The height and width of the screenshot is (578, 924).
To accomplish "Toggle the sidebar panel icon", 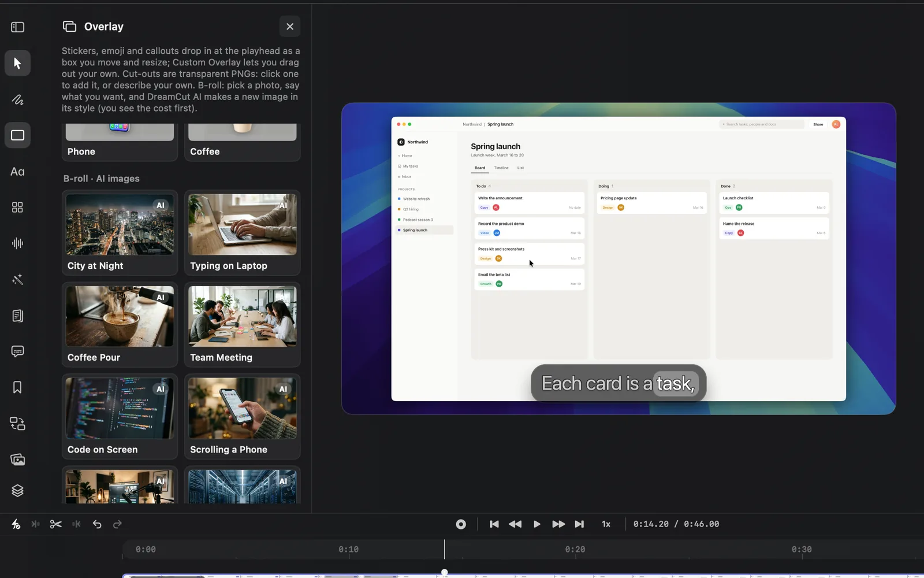I will click(x=17, y=27).
